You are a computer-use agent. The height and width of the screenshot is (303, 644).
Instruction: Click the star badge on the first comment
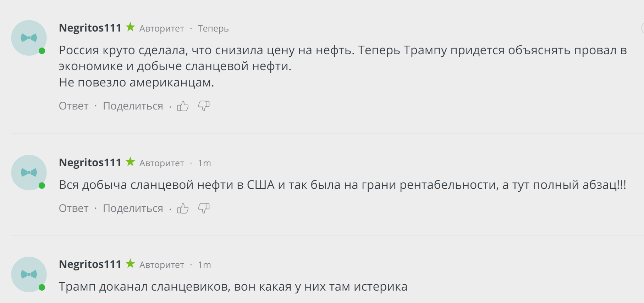(130, 27)
